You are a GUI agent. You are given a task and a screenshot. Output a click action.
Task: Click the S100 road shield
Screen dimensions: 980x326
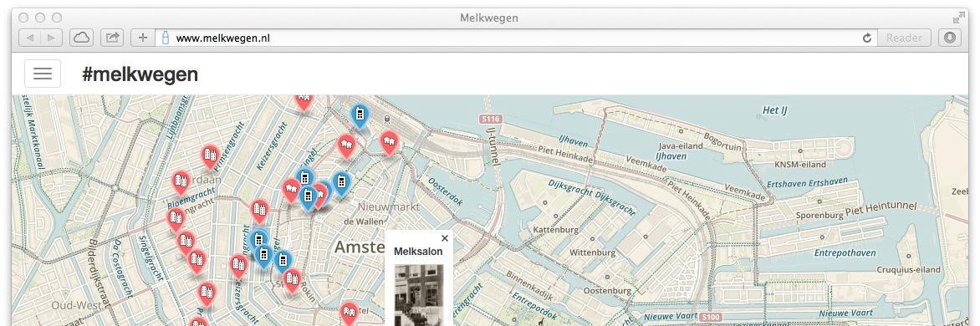coord(712,318)
